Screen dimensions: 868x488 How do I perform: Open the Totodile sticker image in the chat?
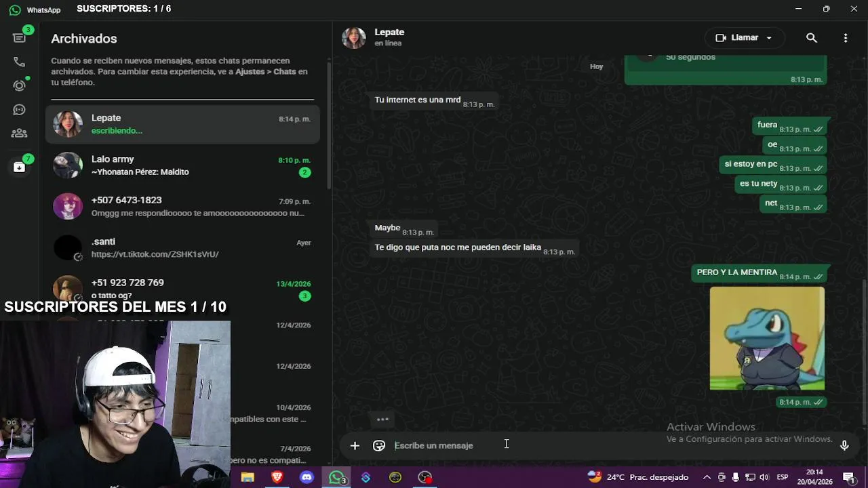[x=767, y=338]
